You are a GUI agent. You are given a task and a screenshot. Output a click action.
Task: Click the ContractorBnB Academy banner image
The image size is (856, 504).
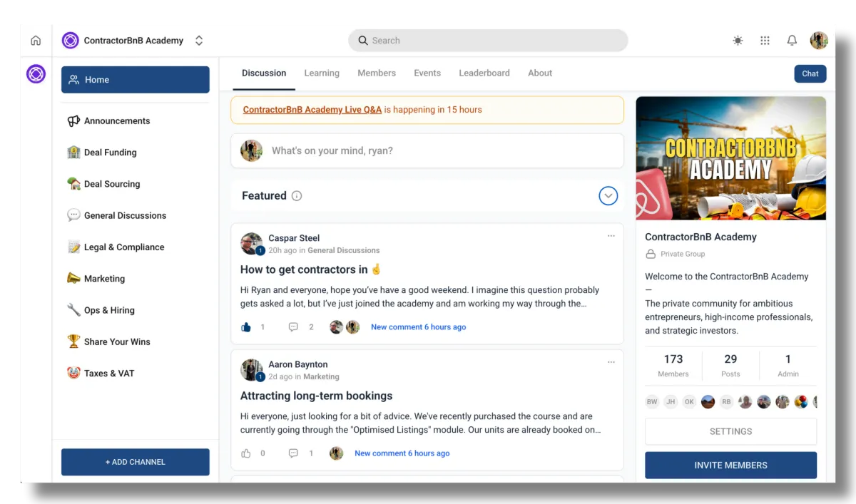click(x=731, y=158)
